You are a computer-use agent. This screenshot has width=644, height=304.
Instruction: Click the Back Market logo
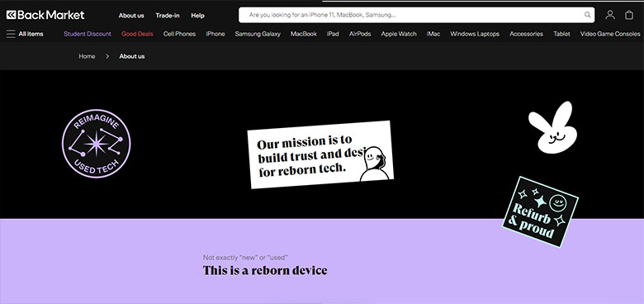(45, 15)
